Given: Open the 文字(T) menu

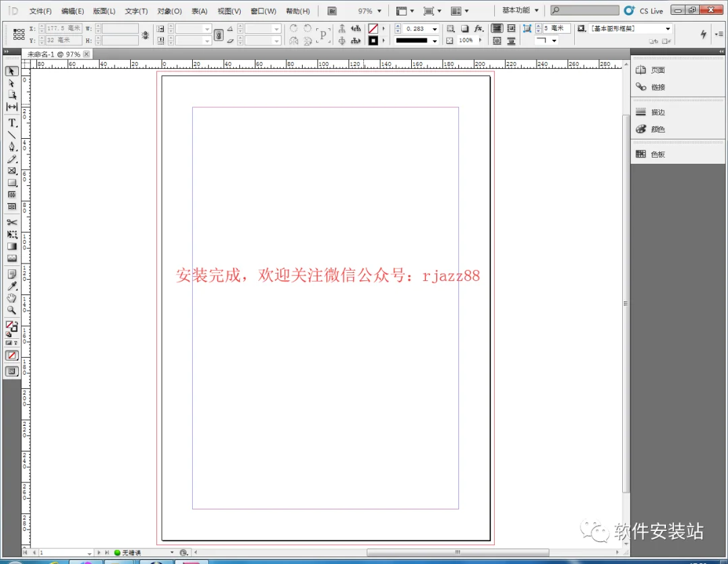Looking at the screenshot, I should (136, 11).
